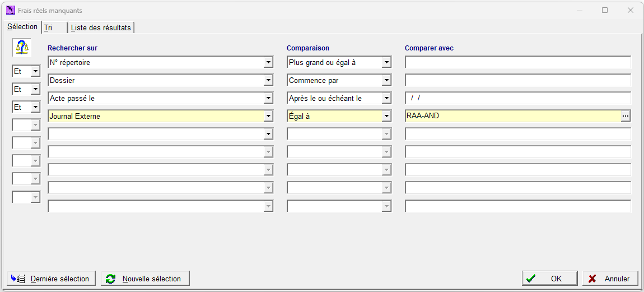Open the Plus grand ou égal à dropdown
644x292 pixels.
click(x=386, y=63)
